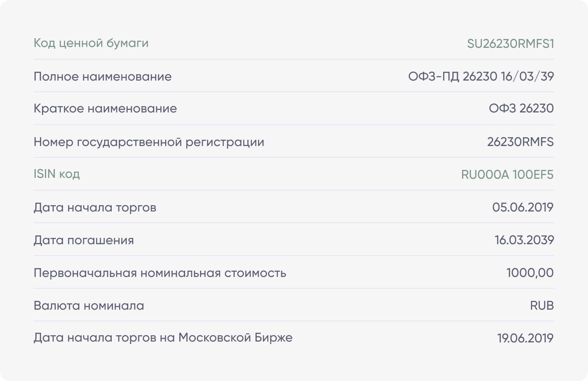Click the 'Валюта номинала' label
Viewport: 588px width, 381px height.
click(x=89, y=305)
